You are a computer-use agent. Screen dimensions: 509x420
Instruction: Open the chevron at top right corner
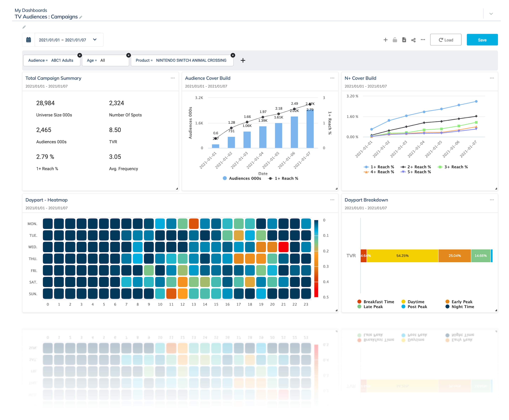pos(491,14)
